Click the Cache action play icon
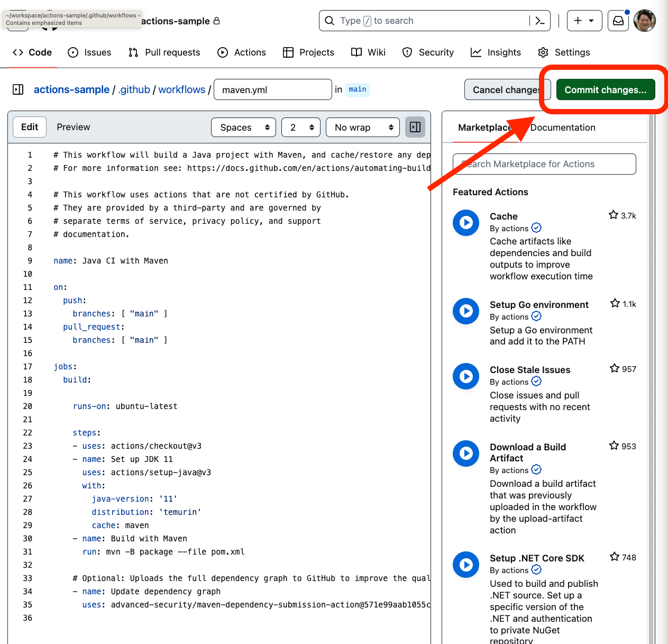This screenshot has width=668, height=644. (466, 223)
